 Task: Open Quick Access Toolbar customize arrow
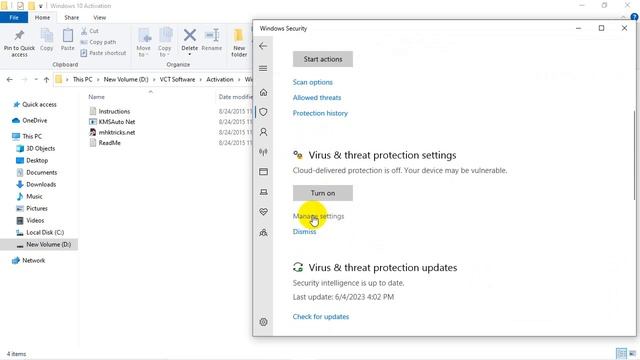pos(40,6)
